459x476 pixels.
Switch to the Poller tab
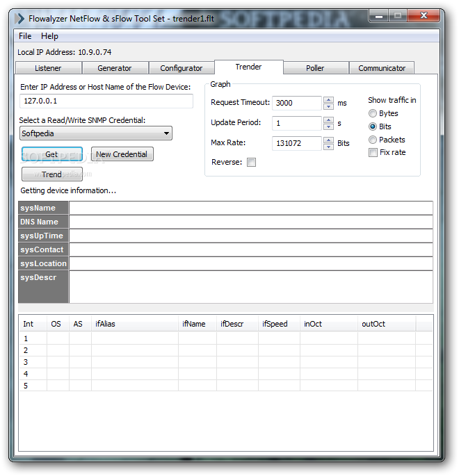coord(315,68)
